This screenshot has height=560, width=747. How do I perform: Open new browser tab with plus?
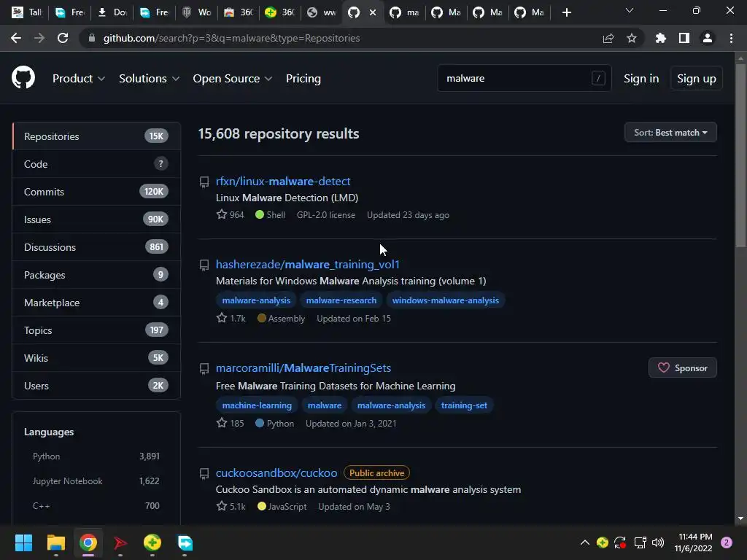coord(566,12)
